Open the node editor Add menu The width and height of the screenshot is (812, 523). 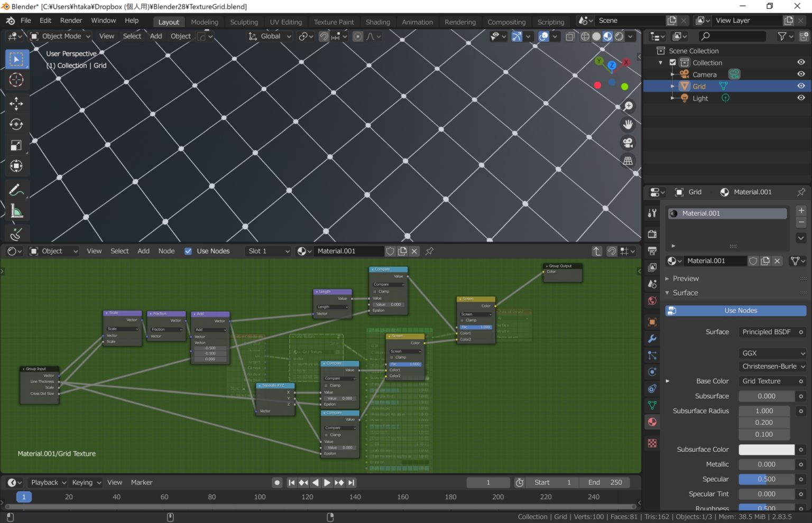point(143,251)
